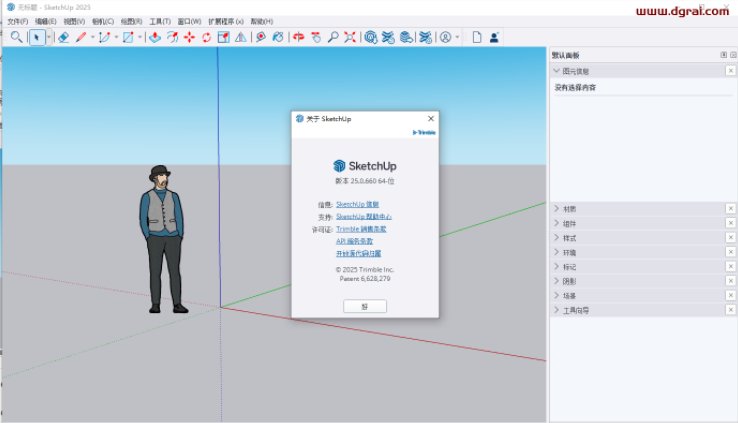Select the Paint Bucket tool

(x=278, y=37)
